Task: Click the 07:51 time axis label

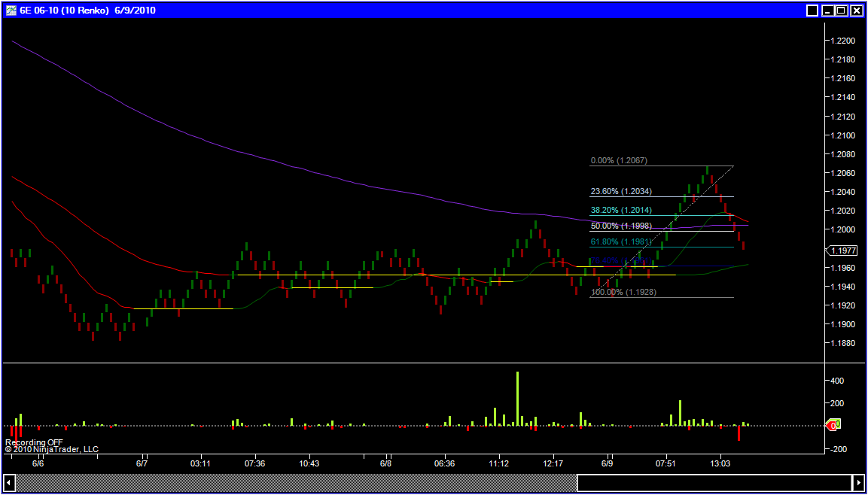Action: point(665,463)
